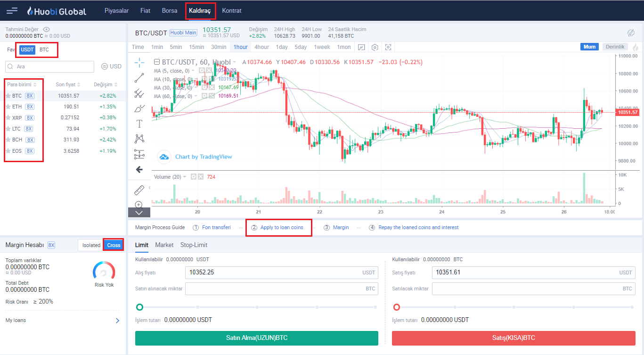Switch price display currency to USD
This screenshot has width=644, height=355.
pos(111,66)
